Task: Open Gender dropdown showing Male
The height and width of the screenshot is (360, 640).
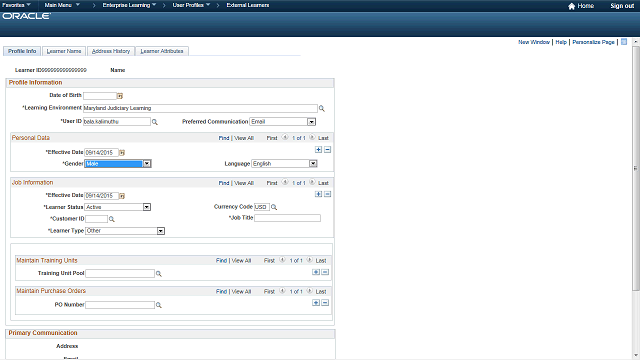Action: [x=147, y=164]
